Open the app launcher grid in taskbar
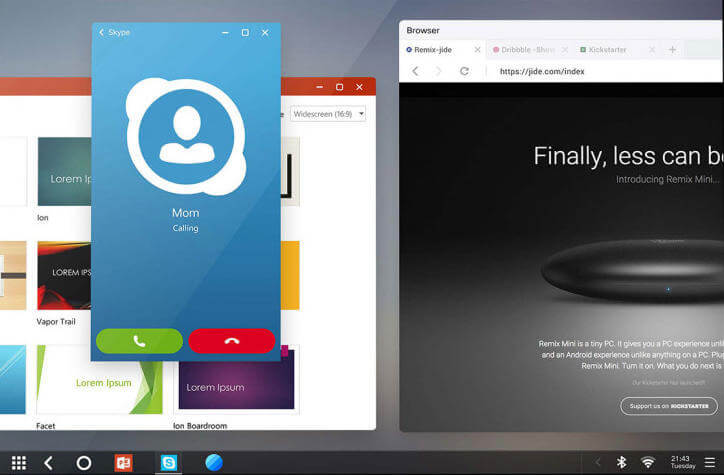Image resolution: width=724 pixels, height=475 pixels. point(19,463)
